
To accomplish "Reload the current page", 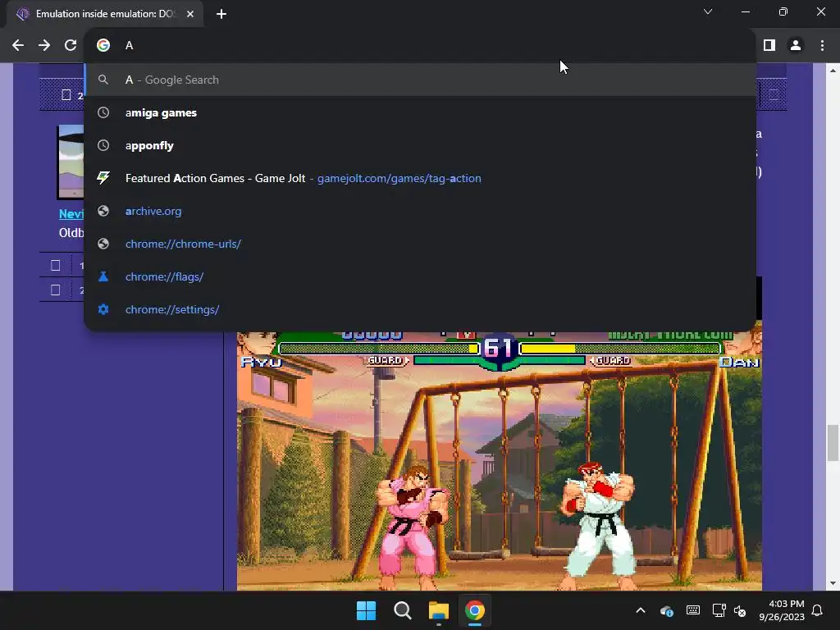I will coord(71,46).
